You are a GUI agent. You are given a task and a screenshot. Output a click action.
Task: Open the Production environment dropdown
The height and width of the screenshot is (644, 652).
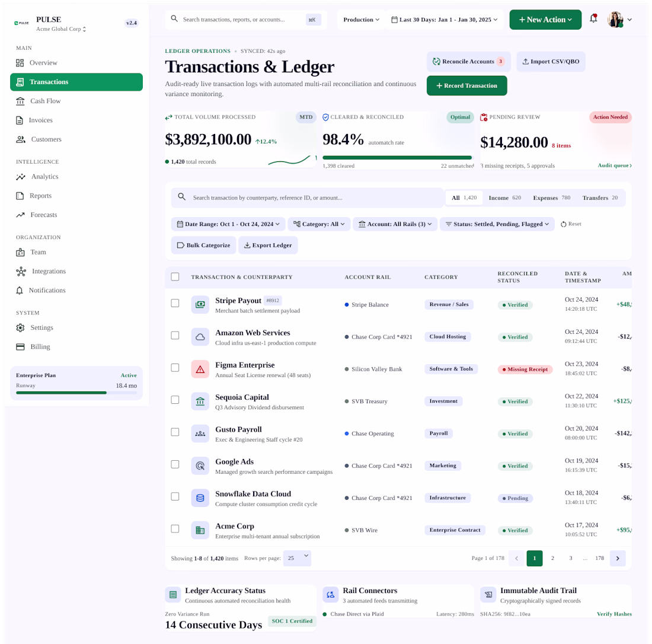point(361,20)
